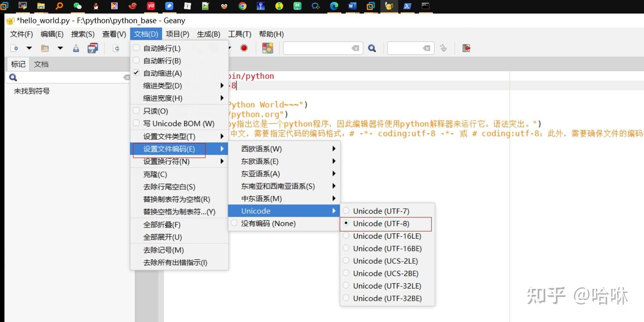
Task: Switch to the 标记 sidebar tab
Action: 18,64
